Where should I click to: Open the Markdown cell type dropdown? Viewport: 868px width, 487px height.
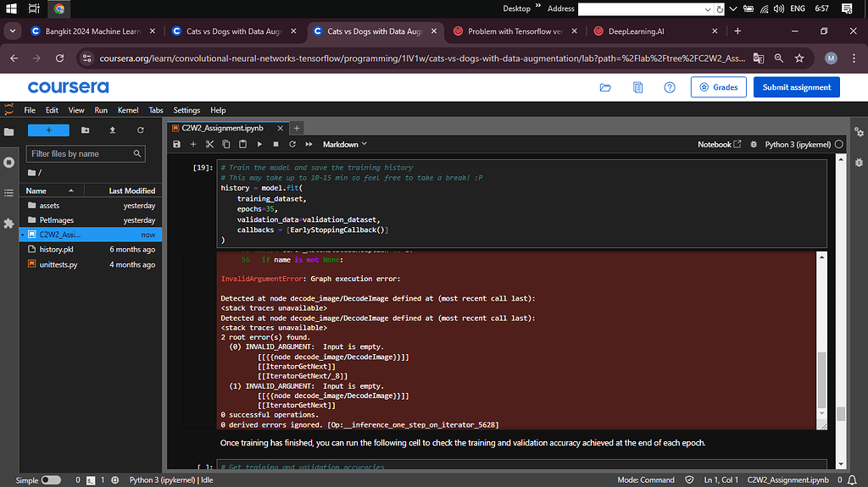tap(346, 145)
